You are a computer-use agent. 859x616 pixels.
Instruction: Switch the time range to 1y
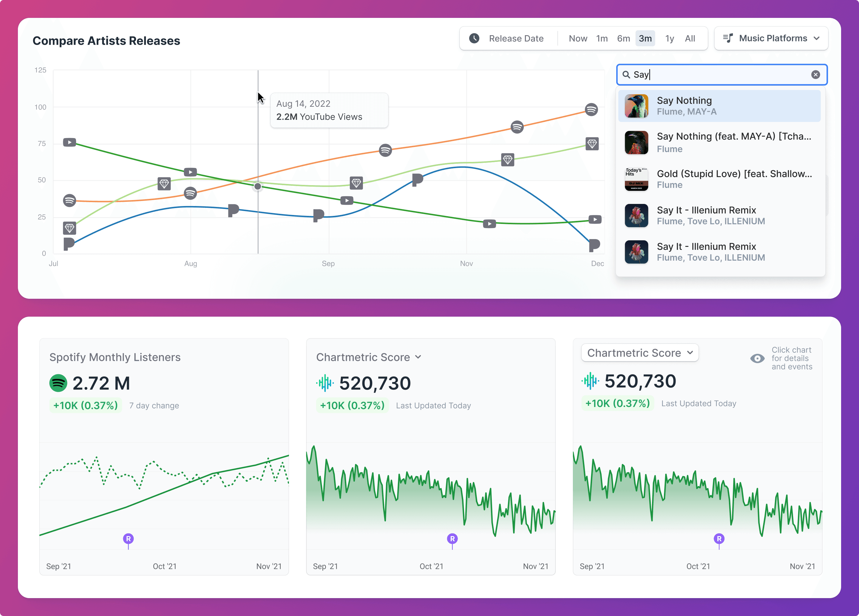tap(669, 38)
